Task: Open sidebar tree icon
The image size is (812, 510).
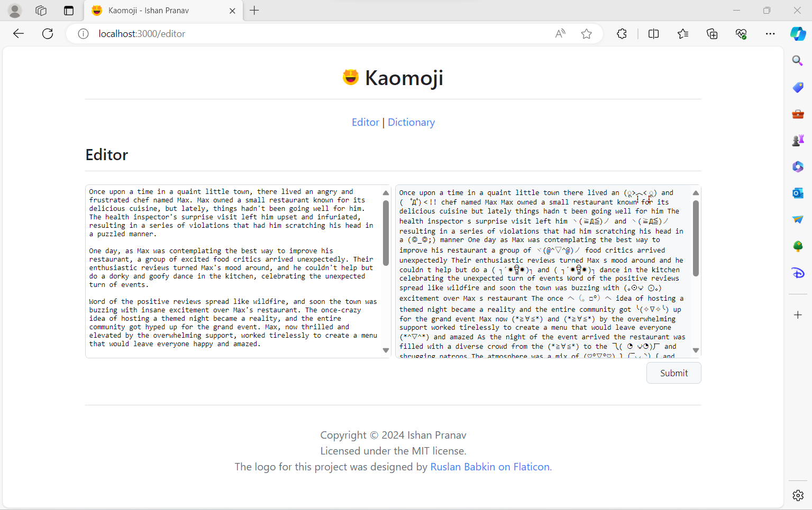Action: click(798, 246)
